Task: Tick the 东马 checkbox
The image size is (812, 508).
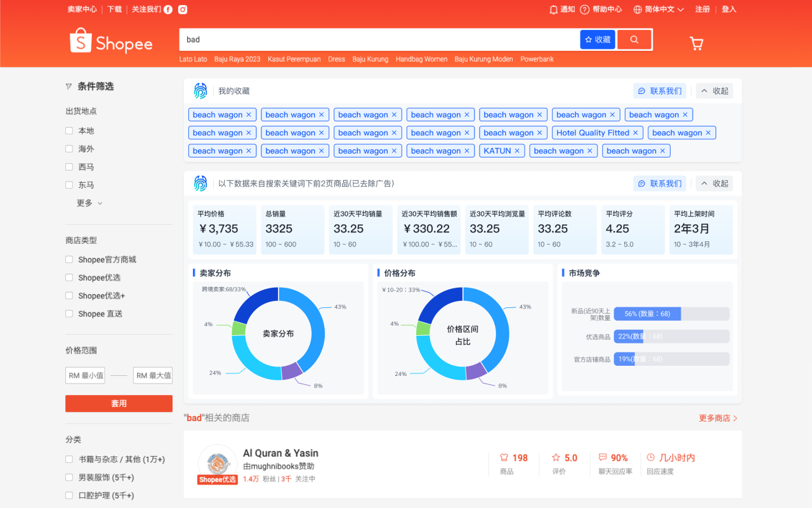Action: 69,185
